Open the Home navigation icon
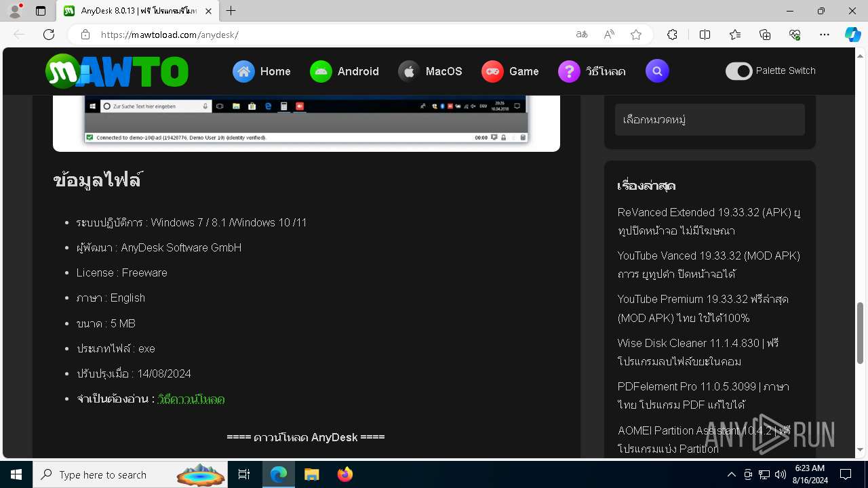This screenshot has height=488, width=868. coord(243,71)
